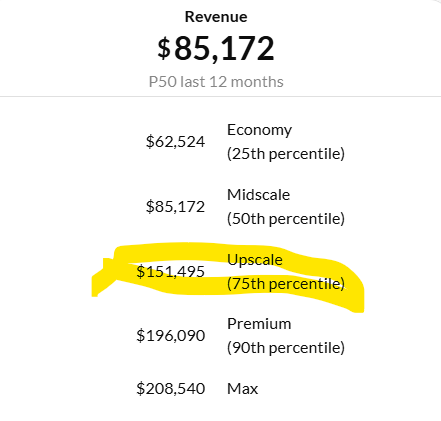Click the Revenue heading

216,17
